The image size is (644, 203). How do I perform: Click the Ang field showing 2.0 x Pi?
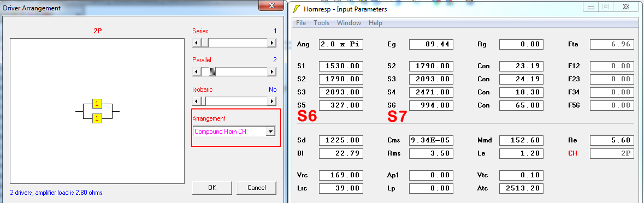(x=341, y=44)
